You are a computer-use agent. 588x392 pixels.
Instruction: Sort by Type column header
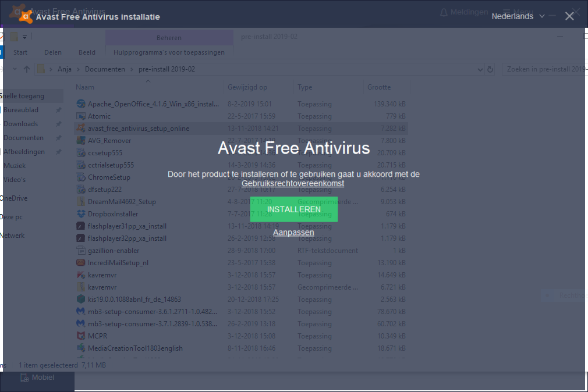point(304,87)
